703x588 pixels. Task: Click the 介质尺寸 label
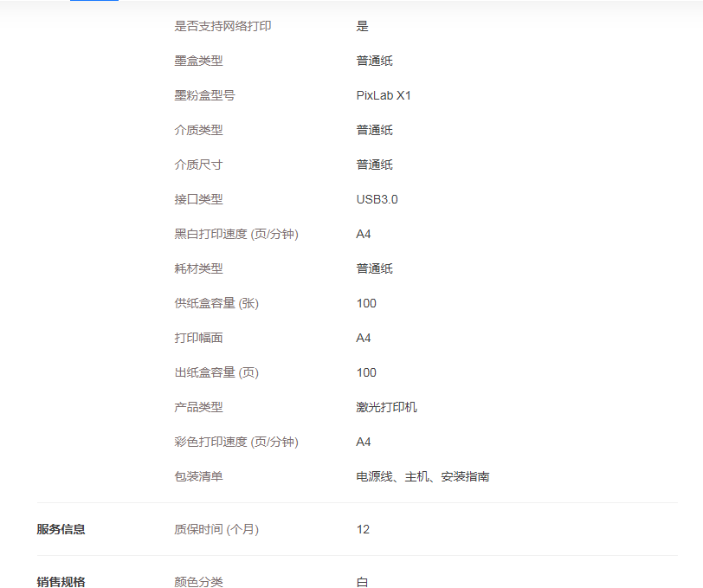tap(198, 165)
